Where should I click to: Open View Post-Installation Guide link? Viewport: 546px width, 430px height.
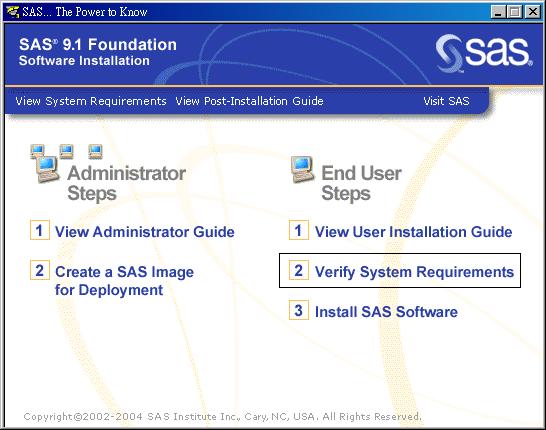click(x=249, y=101)
